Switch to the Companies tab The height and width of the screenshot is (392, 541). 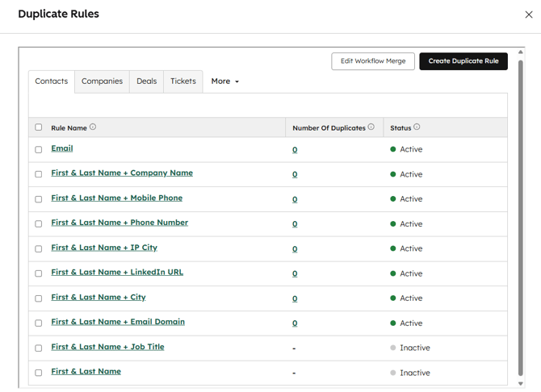coord(102,81)
